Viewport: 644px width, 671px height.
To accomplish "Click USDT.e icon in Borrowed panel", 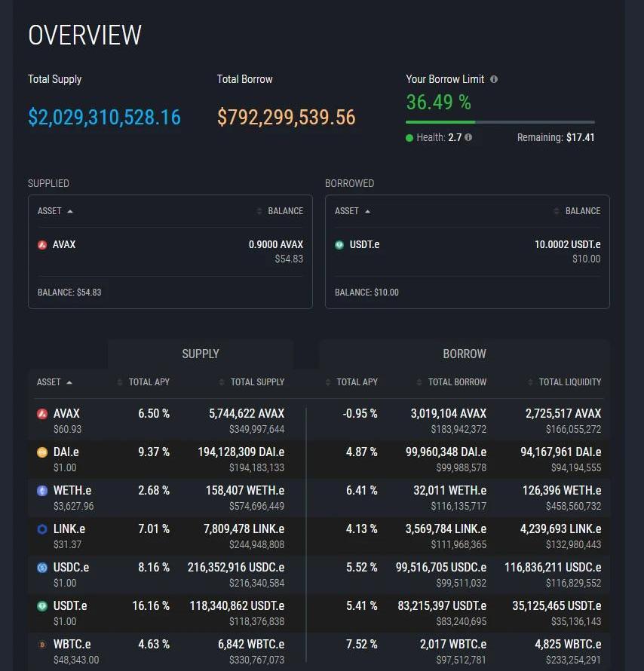I will (339, 245).
